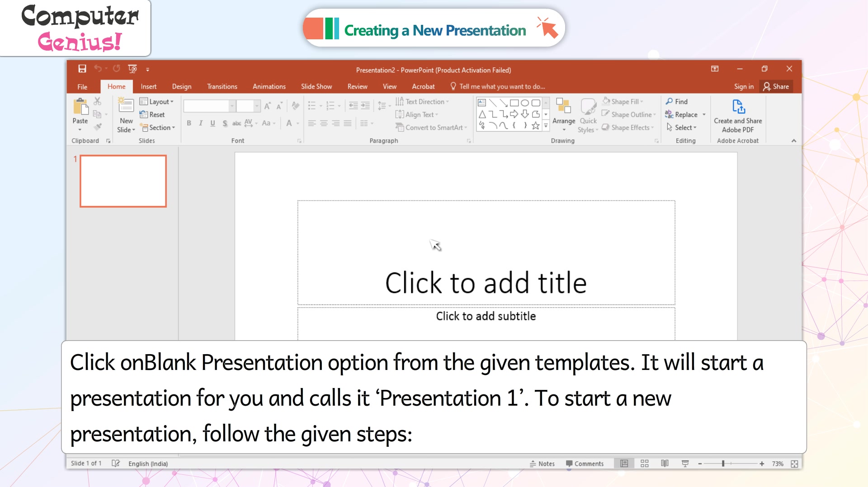The height and width of the screenshot is (487, 868).
Task: Justify the text alignment
Action: [x=347, y=123]
